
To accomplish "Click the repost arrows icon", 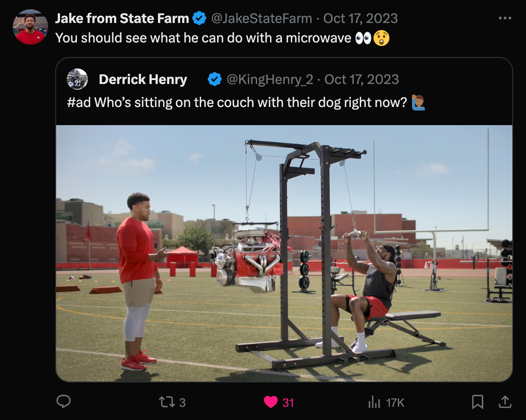I will (x=166, y=402).
